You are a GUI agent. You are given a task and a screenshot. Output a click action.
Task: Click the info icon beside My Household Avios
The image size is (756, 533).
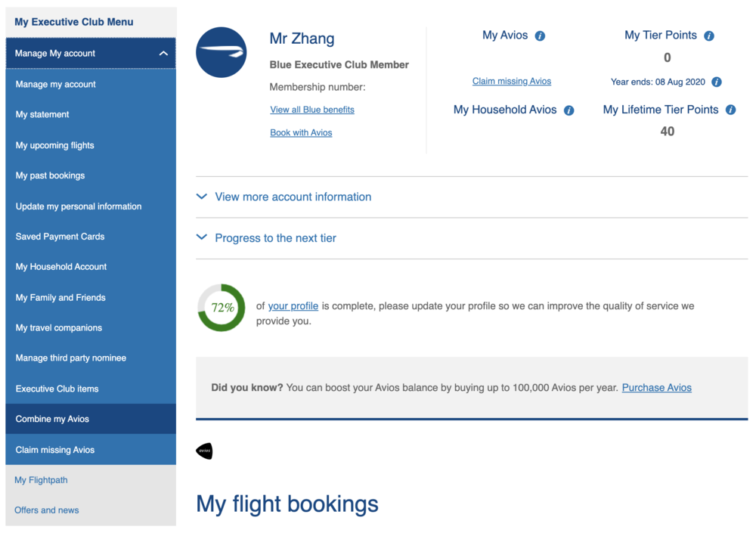point(569,110)
